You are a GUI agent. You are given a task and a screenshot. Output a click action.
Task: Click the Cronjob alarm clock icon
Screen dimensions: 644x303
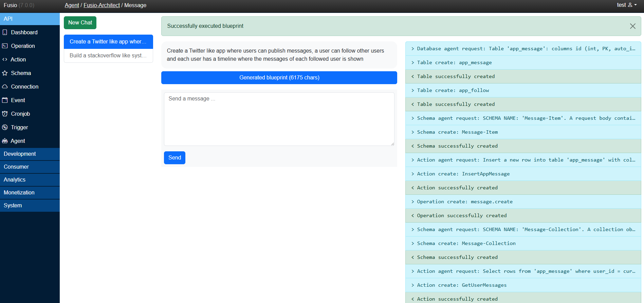tap(5, 114)
